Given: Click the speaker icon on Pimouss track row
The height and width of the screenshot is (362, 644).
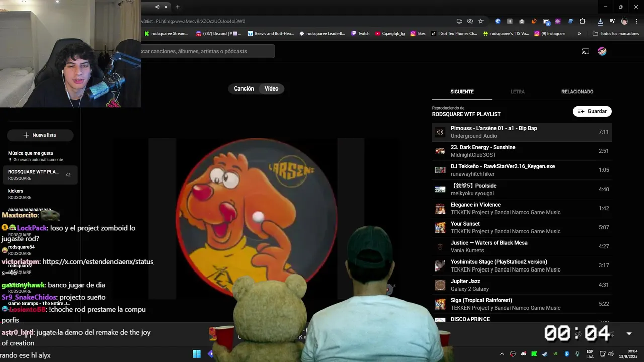Looking at the screenshot, I should pyautogui.click(x=440, y=132).
